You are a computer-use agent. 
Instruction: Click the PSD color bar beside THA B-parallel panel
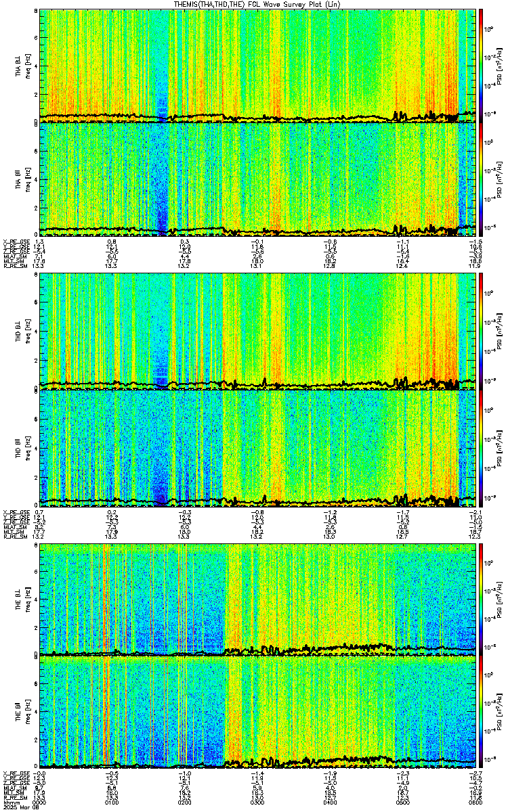[481, 178]
